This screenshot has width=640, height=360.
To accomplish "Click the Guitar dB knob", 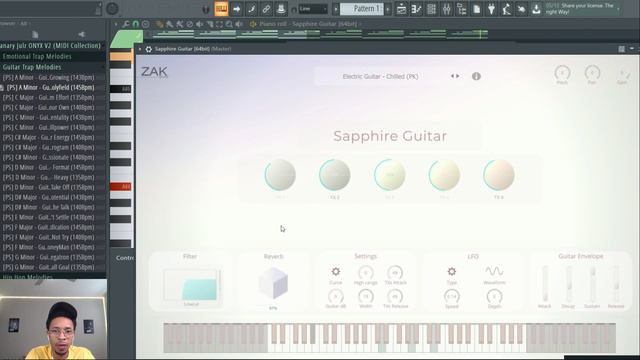I will [336, 296].
